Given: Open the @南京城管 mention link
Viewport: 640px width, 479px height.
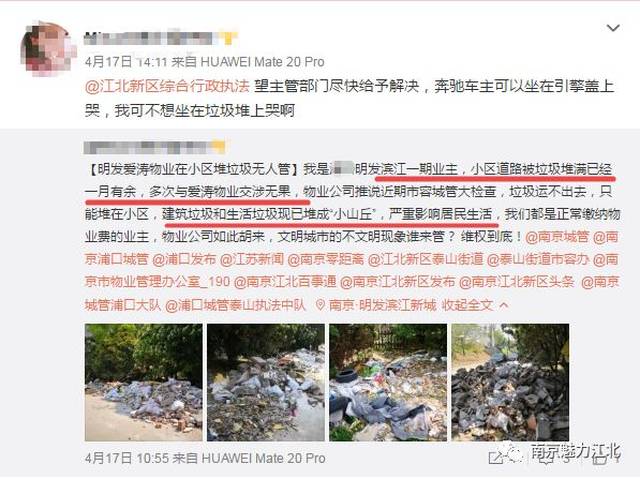Looking at the screenshot, I should click(557, 237).
